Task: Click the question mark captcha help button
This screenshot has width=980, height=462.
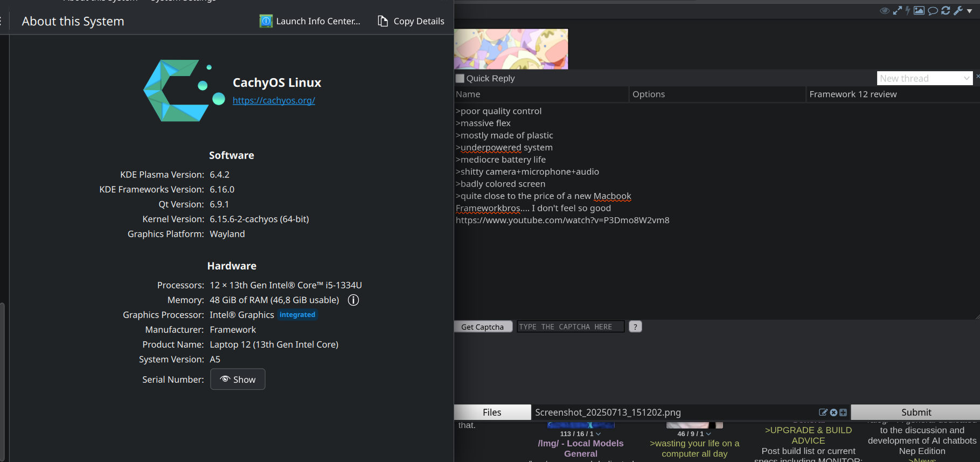Action: pos(635,327)
